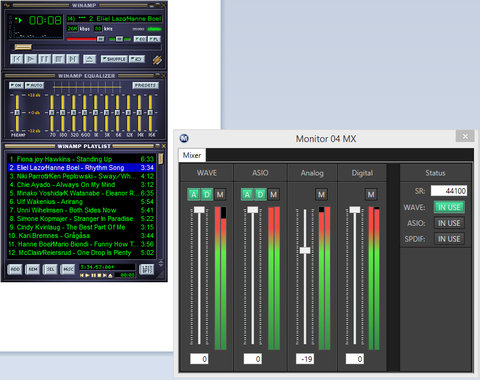Toggle Shuffle mode in Winamp

pyautogui.click(x=114, y=59)
